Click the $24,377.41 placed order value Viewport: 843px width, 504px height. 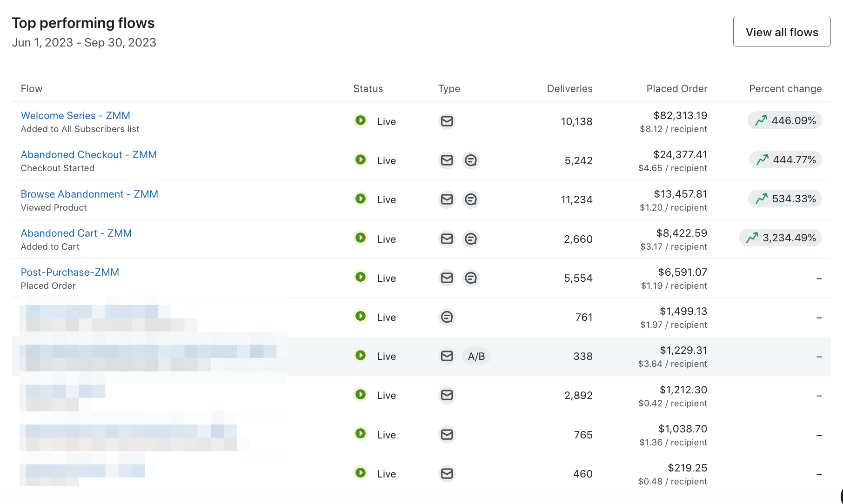tap(680, 154)
